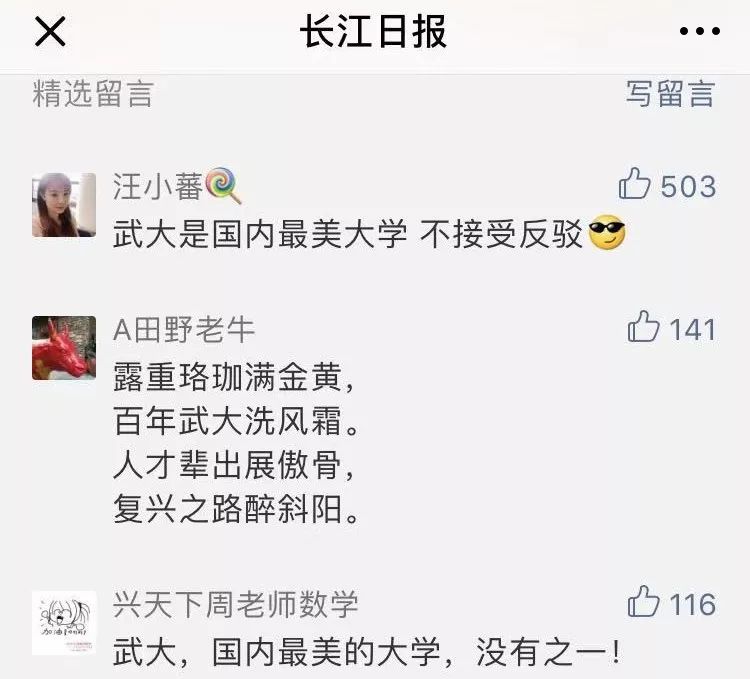This screenshot has height=679, width=750.
Task: Open 汪小蕃's profile avatar
Action: (64, 205)
